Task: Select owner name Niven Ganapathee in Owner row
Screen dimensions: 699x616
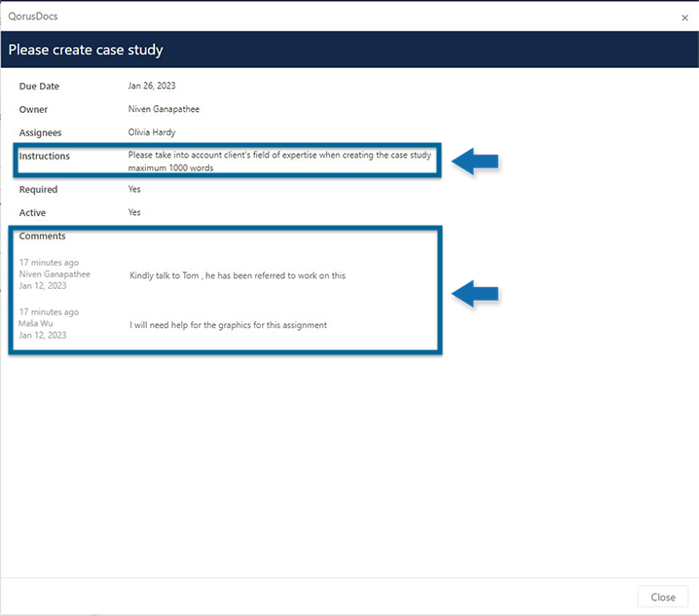Action: tap(164, 110)
